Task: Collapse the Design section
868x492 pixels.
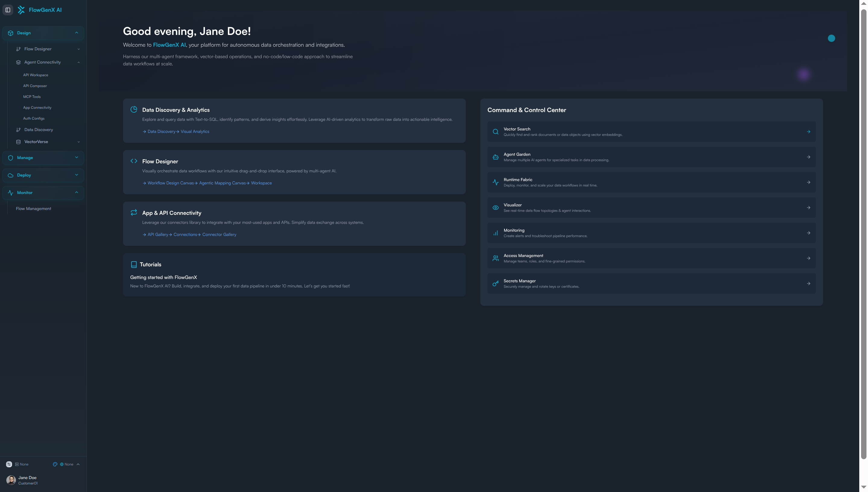Action: [x=76, y=33]
